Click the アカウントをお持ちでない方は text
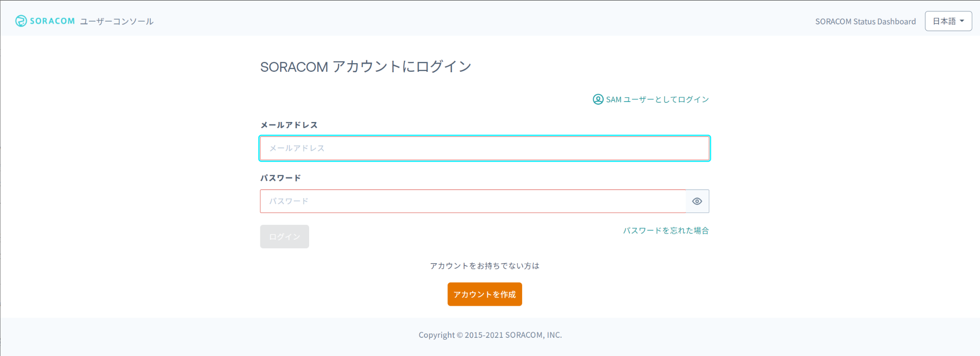The image size is (980, 356). click(484, 266)
